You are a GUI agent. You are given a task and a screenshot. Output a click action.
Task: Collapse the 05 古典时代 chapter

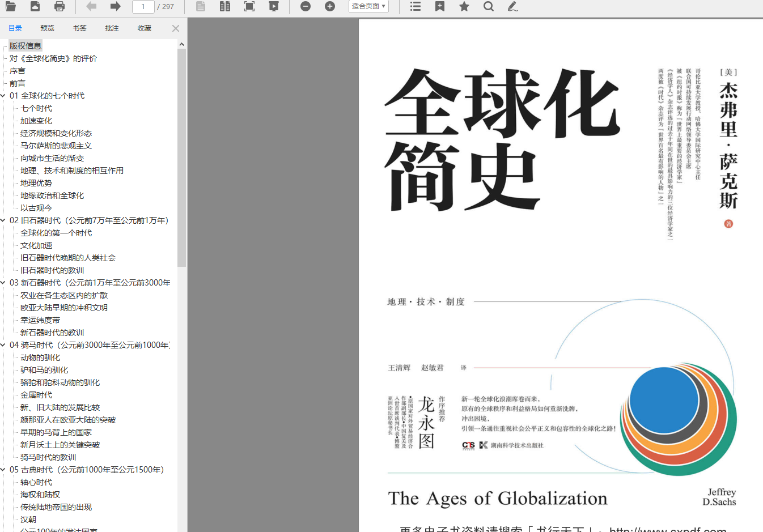[x=3, y=470]
